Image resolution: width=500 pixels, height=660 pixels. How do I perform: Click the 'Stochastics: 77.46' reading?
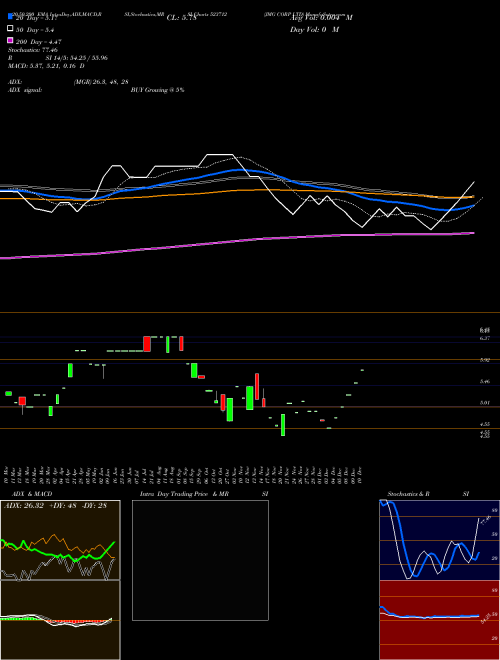click(32, 50)
